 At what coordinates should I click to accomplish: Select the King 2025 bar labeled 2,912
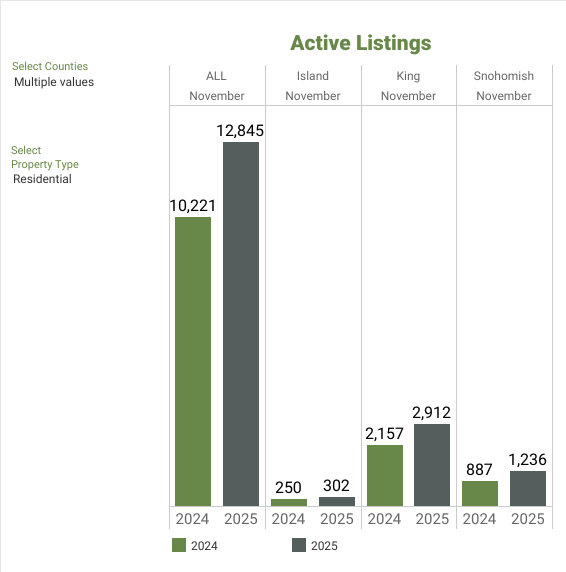432,465
